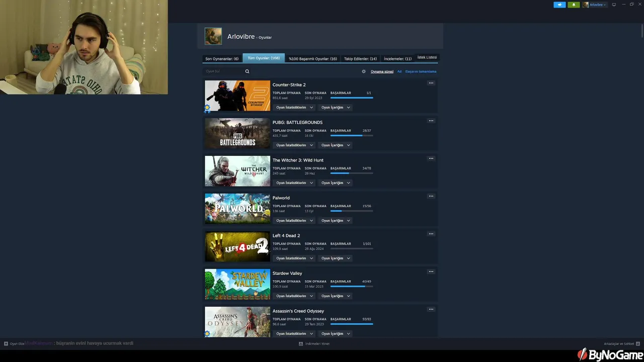Open Palworld title link

point(281,198)
